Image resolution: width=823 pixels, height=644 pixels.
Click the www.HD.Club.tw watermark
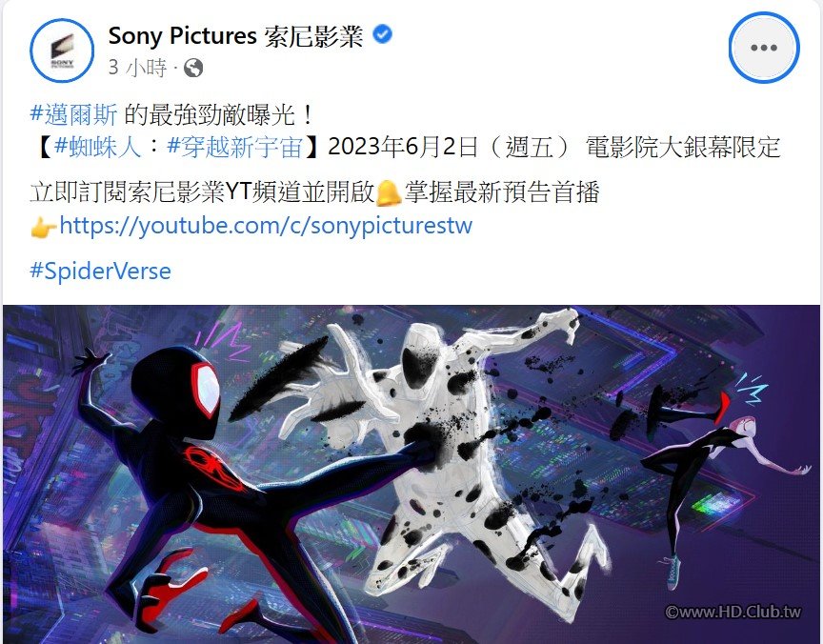point(733,612)
